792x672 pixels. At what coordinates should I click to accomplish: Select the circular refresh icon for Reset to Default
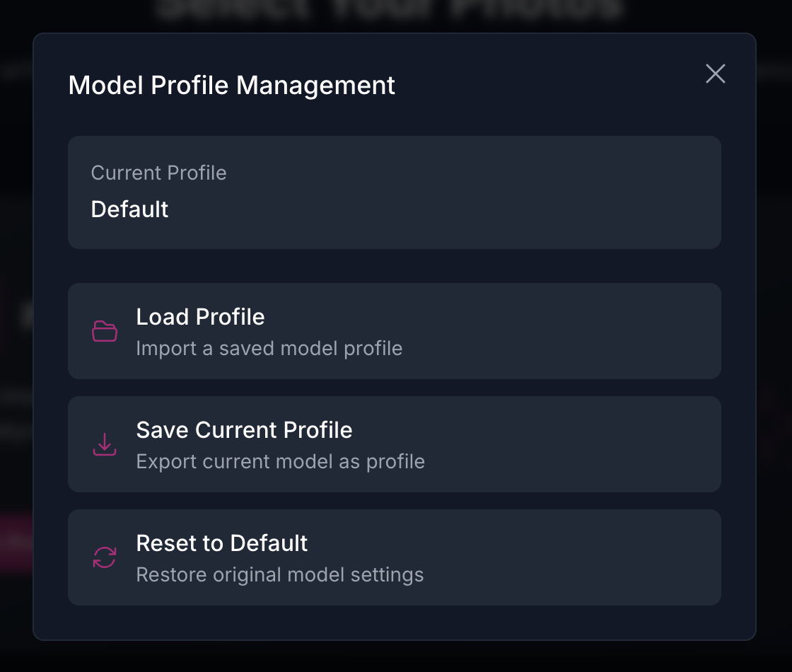point(104,557)
